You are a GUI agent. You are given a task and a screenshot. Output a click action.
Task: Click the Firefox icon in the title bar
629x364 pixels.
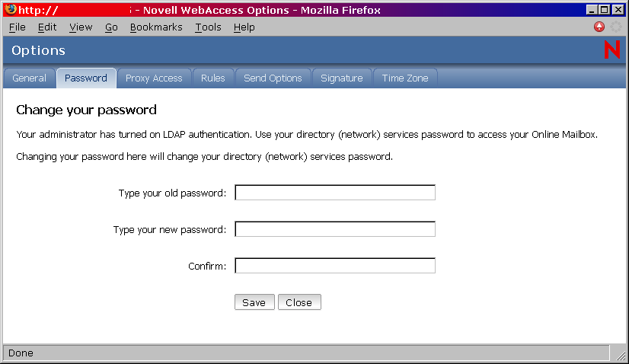click(11, 10)
